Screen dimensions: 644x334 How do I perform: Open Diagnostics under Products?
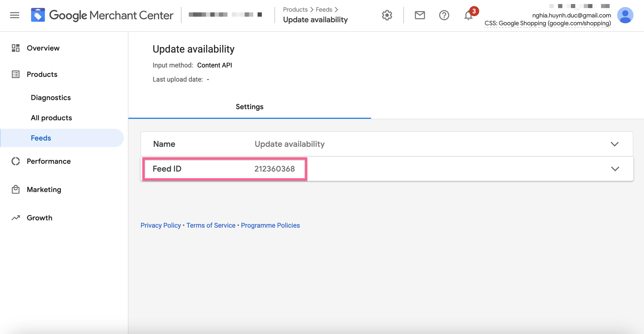point(51,98)
